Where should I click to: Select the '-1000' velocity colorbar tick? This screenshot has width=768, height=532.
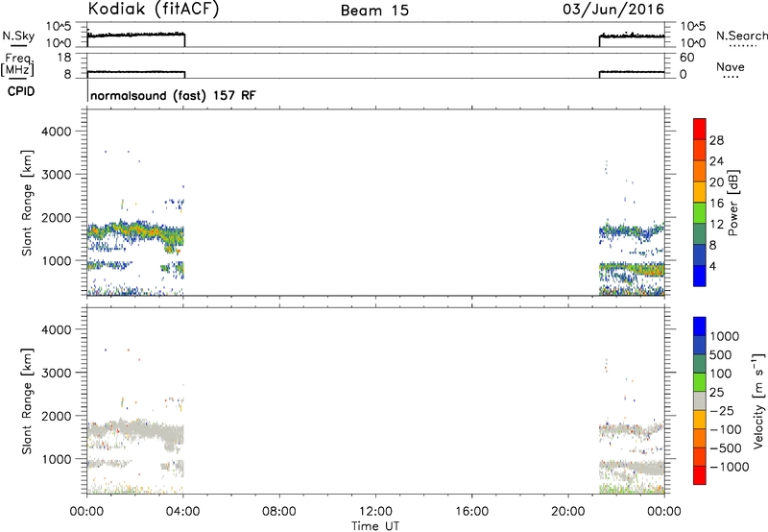(729, 467)
